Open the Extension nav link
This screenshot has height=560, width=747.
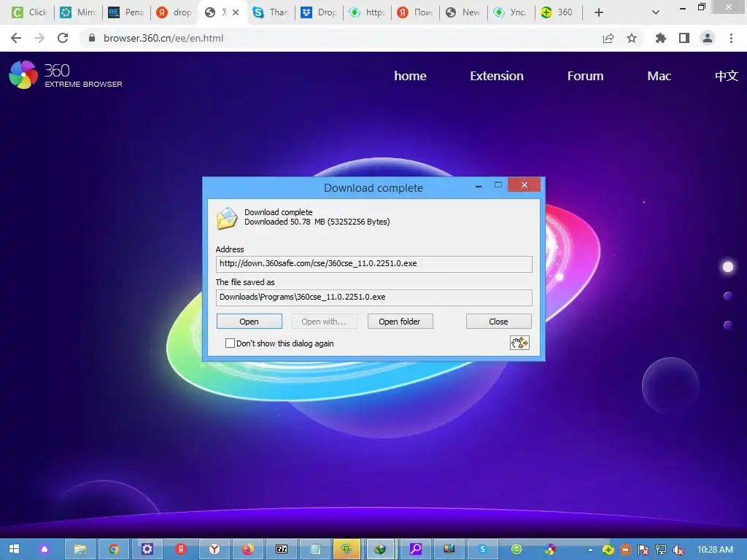pyautogui.click(x=496, y=76)
